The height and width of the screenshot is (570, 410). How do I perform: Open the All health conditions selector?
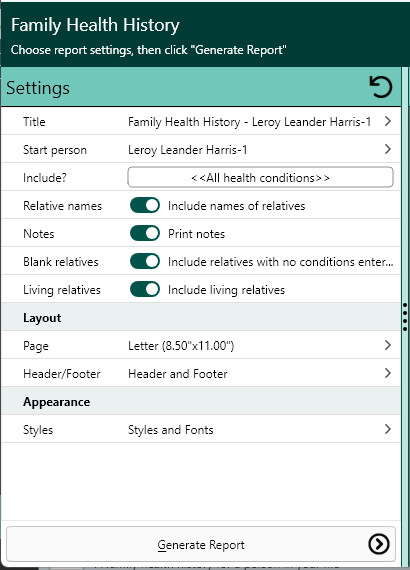[x=260, y=177]
